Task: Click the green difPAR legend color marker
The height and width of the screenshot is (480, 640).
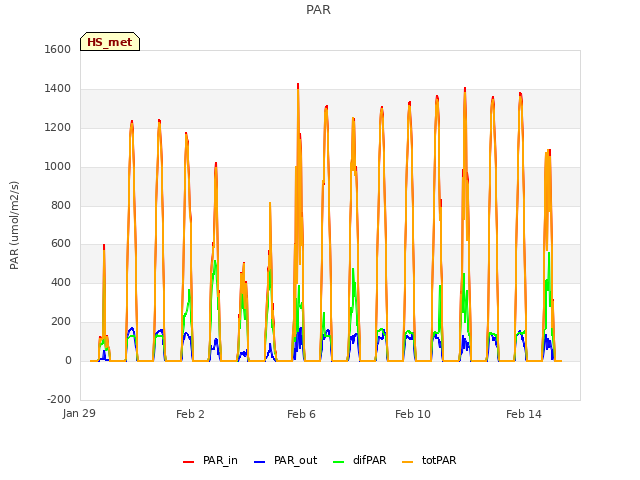Action: (x=339, y=462)
